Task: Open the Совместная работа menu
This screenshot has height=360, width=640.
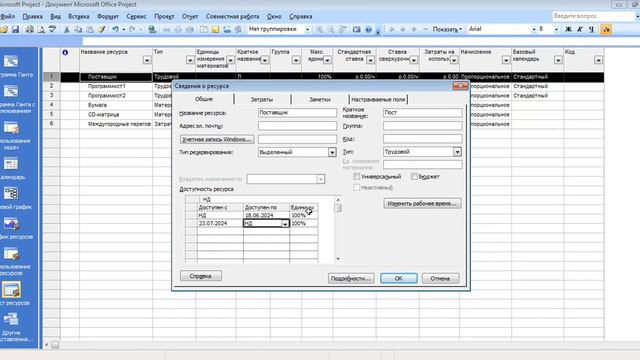Action: pos(232,16)
